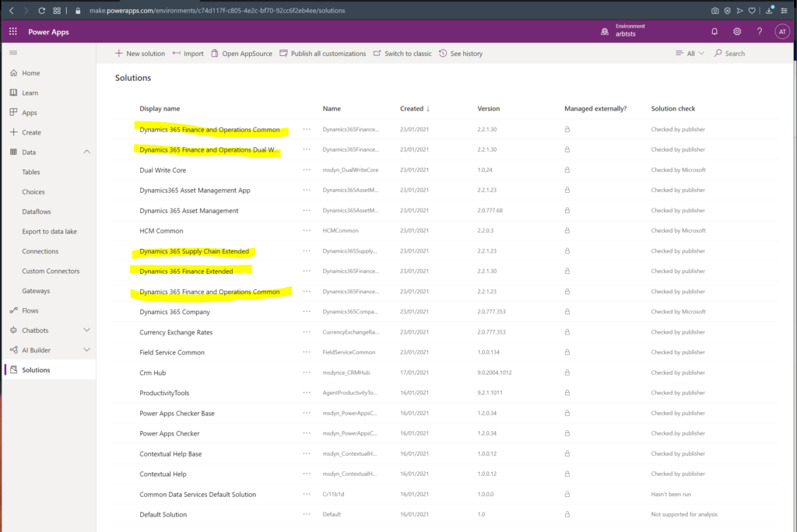Expand the Chatbots sidebar section
797x532 pixels.
(x=86, y=331)
